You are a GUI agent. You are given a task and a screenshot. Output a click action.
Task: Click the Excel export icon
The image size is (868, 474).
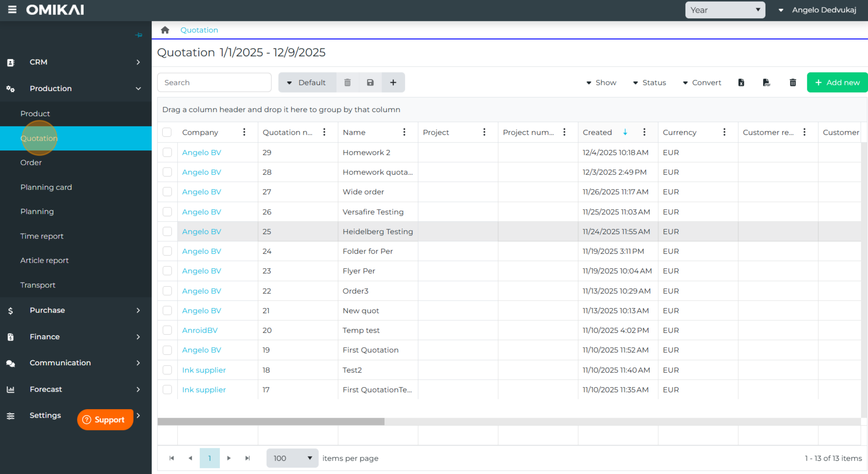tap(741, 83)
